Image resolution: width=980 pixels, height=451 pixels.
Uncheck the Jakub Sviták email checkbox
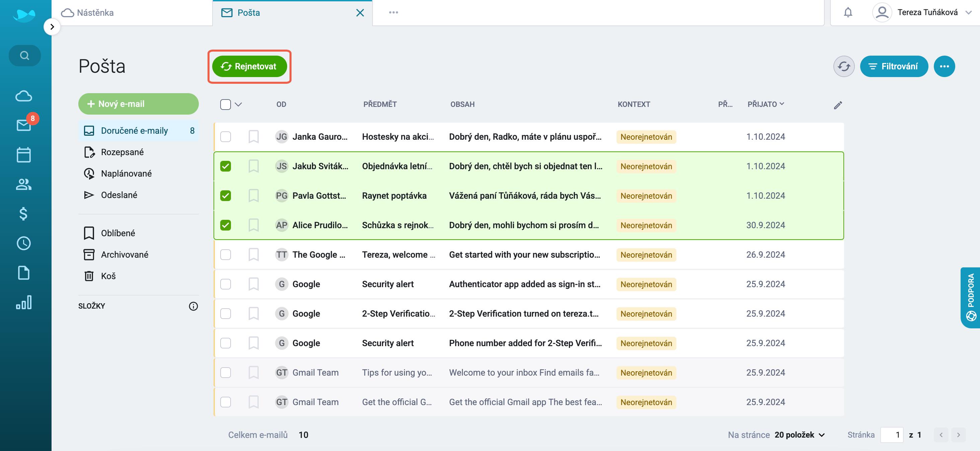coord(226,166)
